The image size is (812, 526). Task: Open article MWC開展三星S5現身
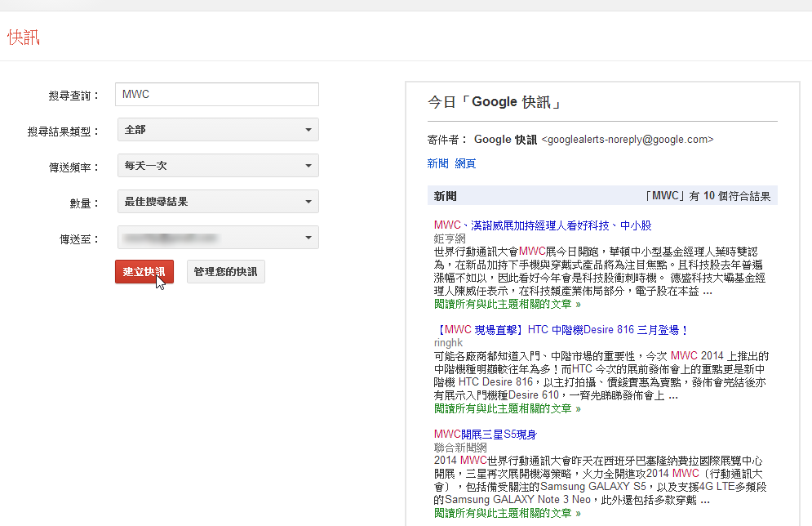(x=486, y=435)
